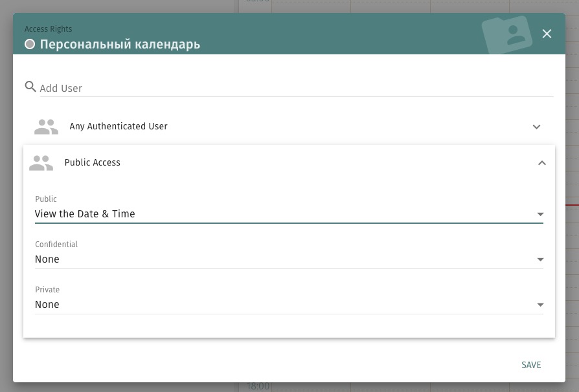Screen dimensions: 579x392
Task: Click the Private dropdown arrow
Action: [x=540, y=305]
